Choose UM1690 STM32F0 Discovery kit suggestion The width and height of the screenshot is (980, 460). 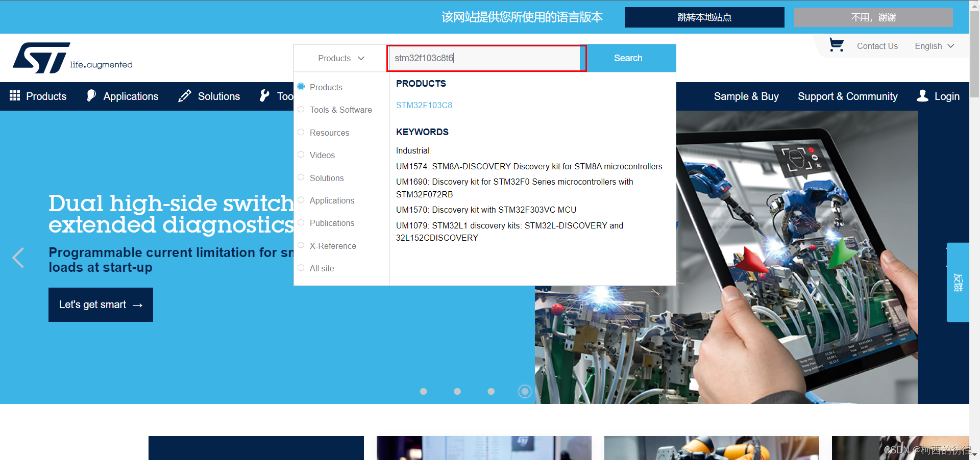coord(514,188)
